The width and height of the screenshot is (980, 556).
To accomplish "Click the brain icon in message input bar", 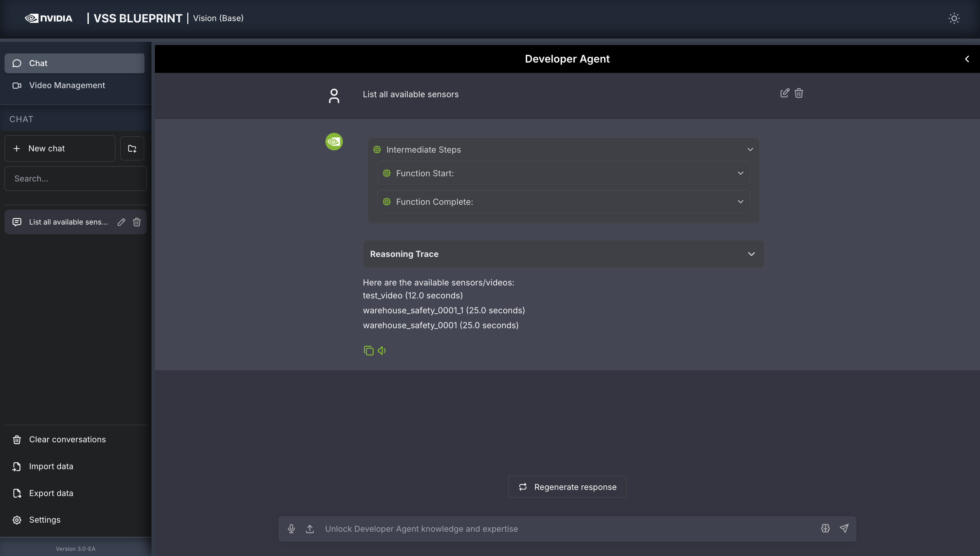I will (825, 528).
